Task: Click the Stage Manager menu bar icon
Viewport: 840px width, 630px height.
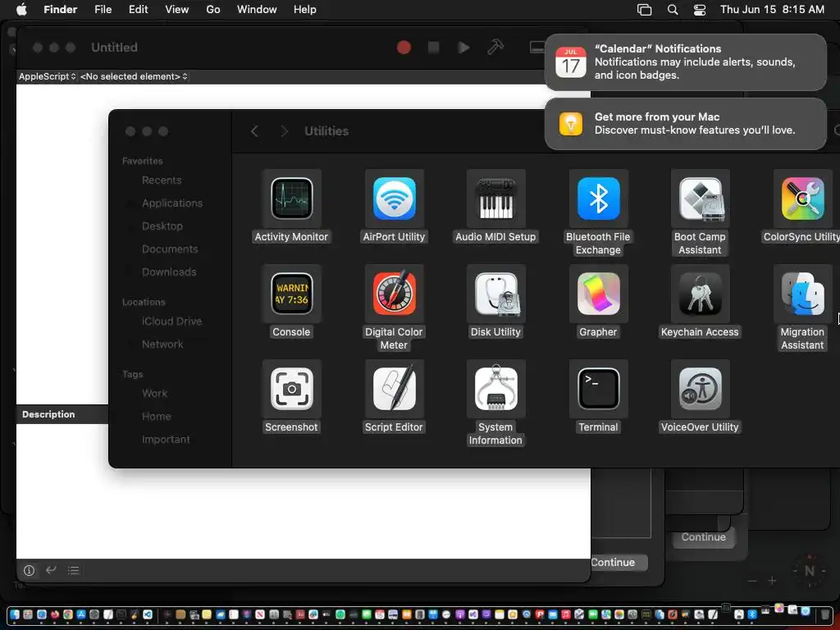Action: click(x=645, y=10)
